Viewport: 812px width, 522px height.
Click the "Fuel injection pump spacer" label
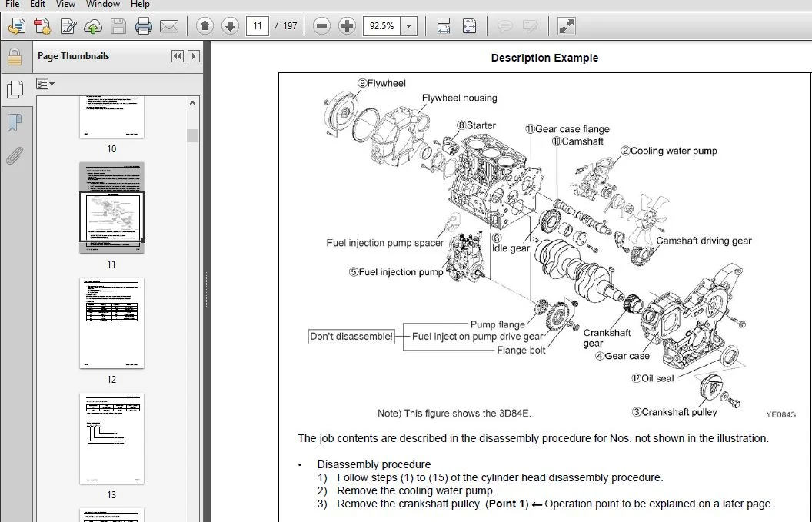coord(384,243)
